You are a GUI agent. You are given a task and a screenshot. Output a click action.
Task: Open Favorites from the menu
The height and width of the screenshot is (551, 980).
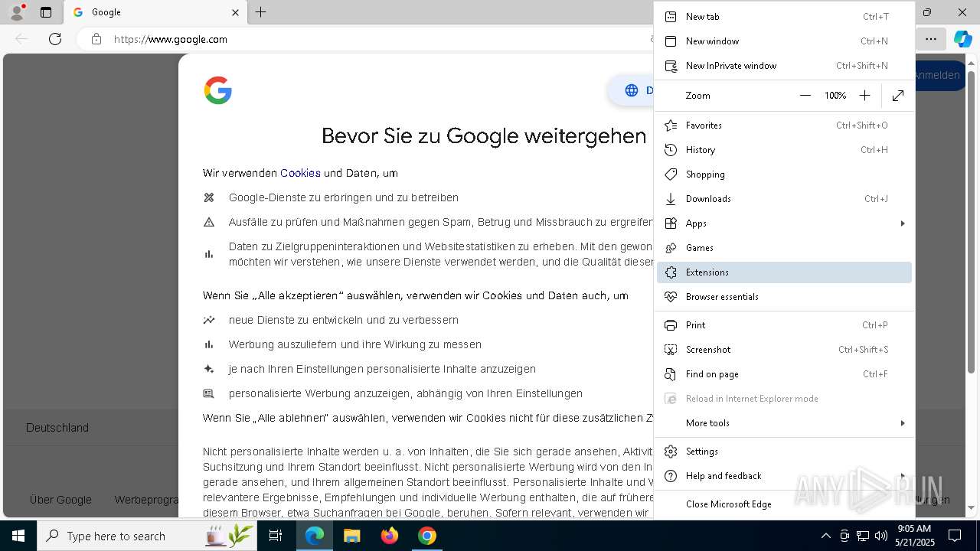pos(784,126)
